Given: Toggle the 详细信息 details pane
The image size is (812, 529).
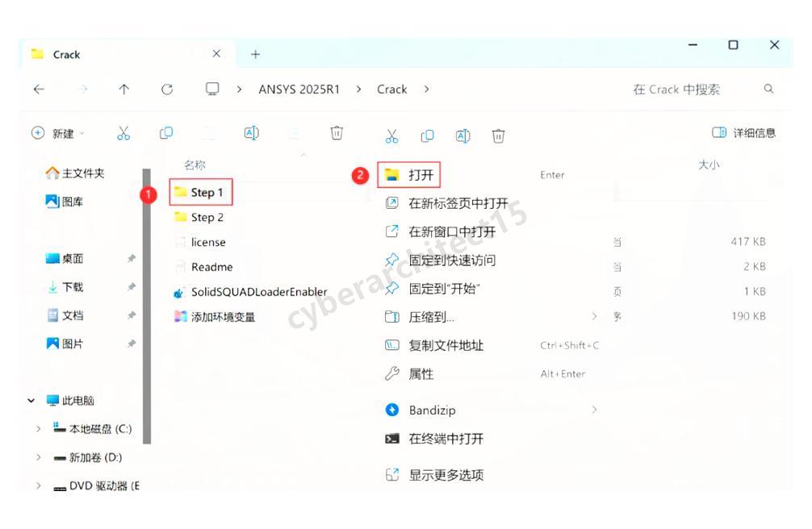Looking at the screenshot, I should [743, 133].
